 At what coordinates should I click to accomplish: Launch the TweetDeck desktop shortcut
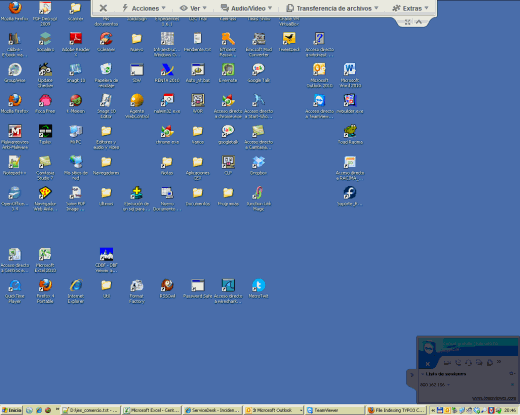289,42
